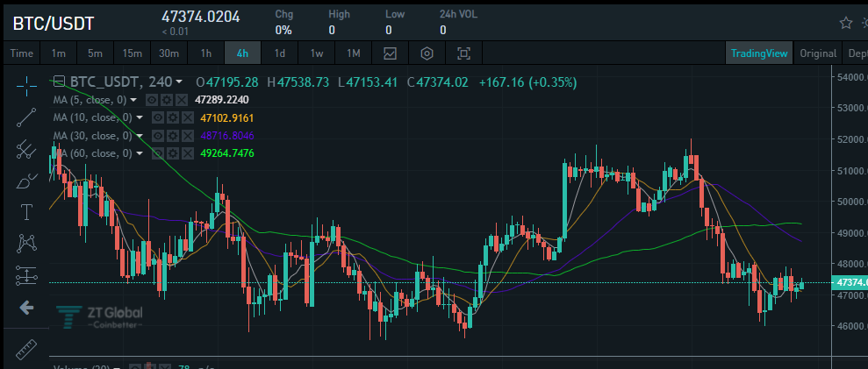This screenshot has height=369, width=868.
Task: Open the indicators chart icon
Action: coord(391,53)
